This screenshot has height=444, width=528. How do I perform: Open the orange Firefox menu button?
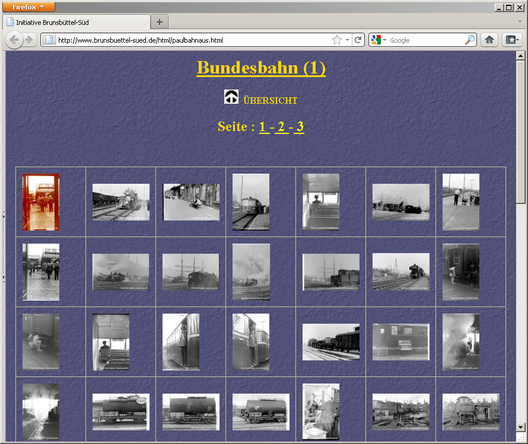pyautogui.click(x=28, y=7)
